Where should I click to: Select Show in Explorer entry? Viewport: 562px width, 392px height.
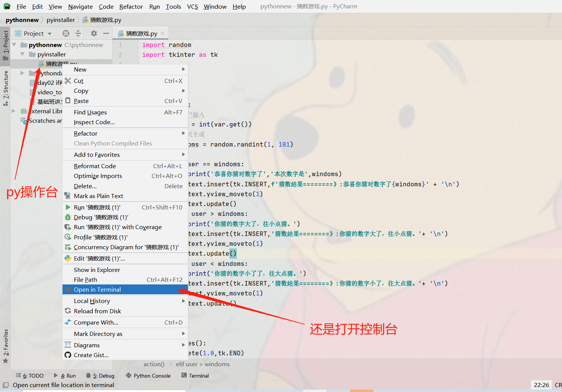click(125, 270)
